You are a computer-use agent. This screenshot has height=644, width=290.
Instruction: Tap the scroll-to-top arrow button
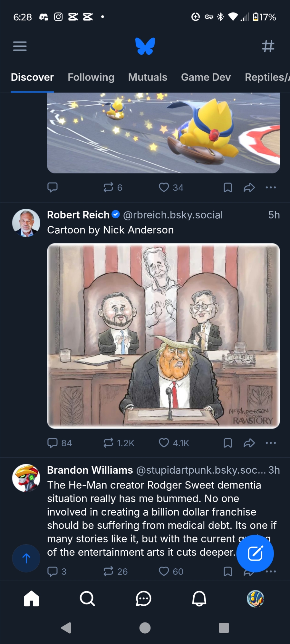tap(26, 558)
